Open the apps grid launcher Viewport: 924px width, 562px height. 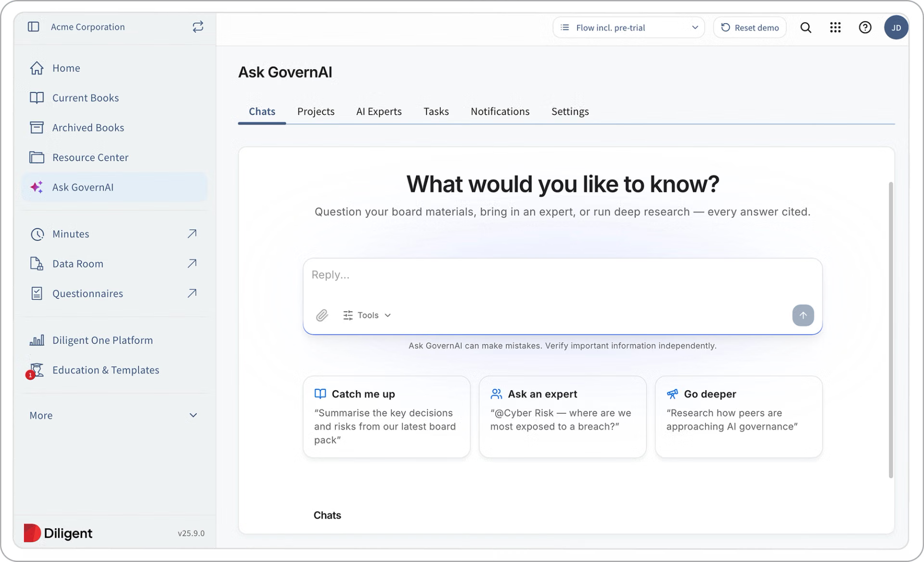835,28
